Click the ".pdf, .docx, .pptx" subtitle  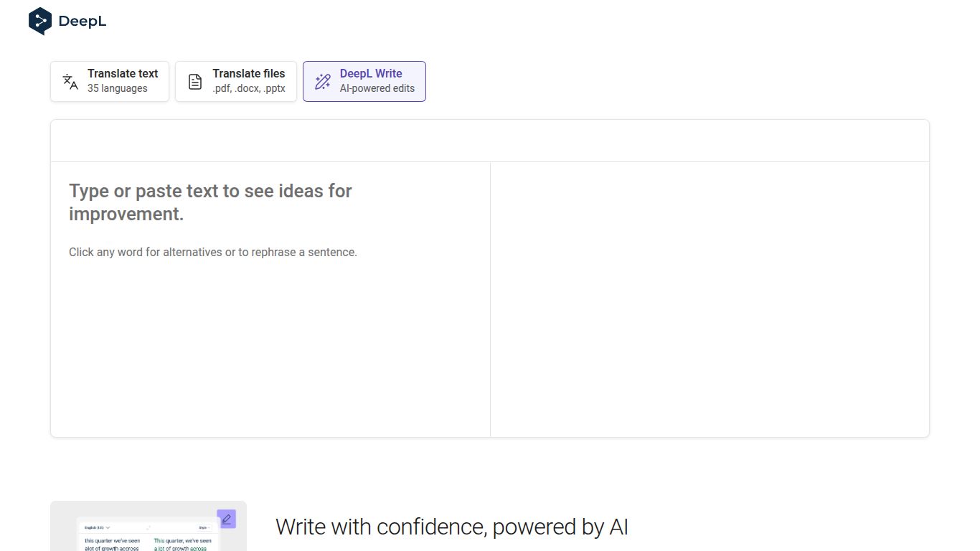click(x=249, y=88)
